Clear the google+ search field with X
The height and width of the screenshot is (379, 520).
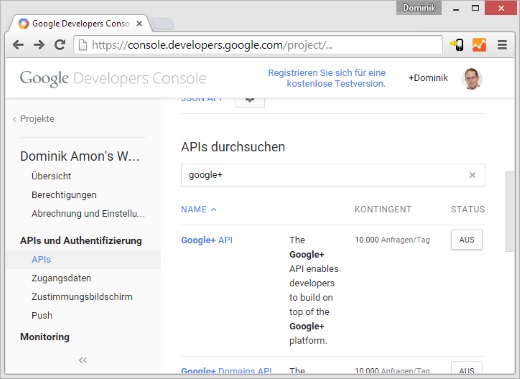472,175
